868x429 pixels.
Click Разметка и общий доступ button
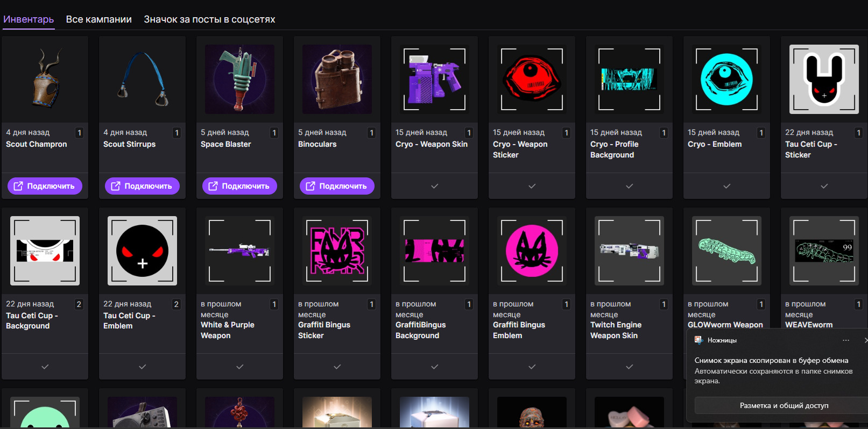784,405
